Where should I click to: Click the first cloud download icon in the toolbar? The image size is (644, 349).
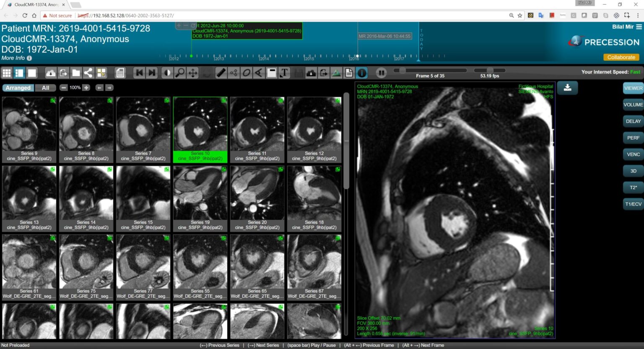pos(51,73)
